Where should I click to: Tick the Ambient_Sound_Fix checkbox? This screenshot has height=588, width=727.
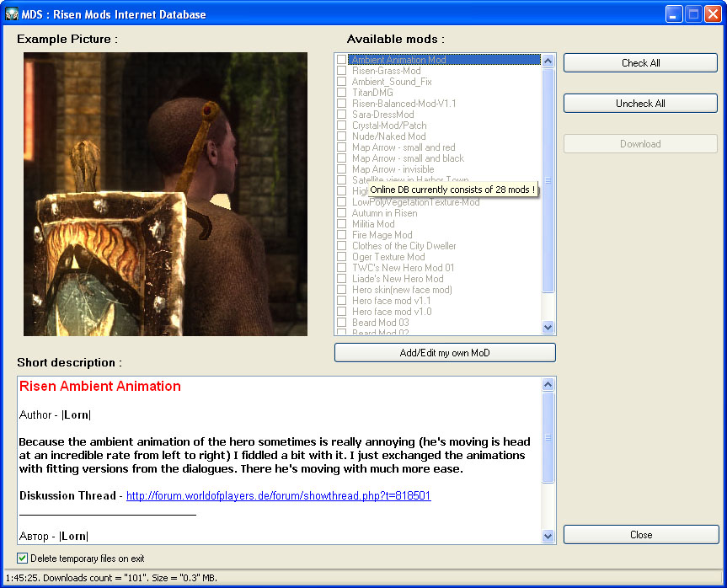(x=342, y=81)
